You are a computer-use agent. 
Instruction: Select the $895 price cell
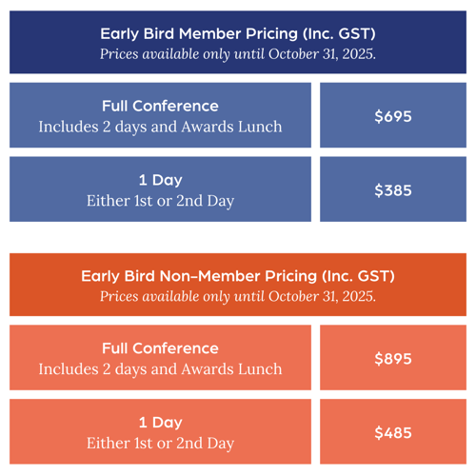pos(393,358)
